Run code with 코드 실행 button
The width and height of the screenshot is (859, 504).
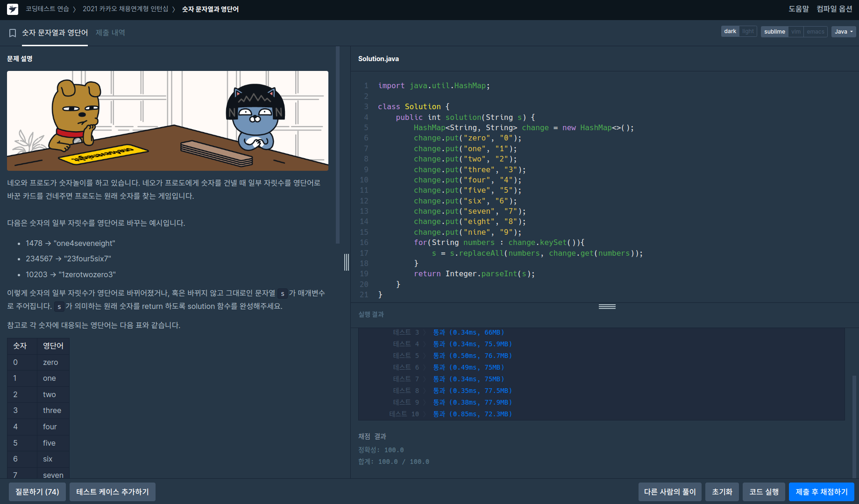coord(764,492)
